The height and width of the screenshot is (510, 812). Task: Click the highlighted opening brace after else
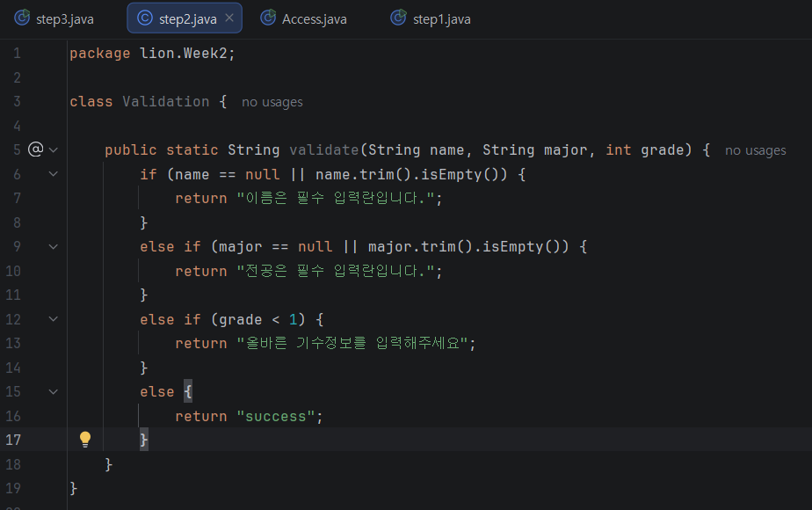tap(188, 392)
